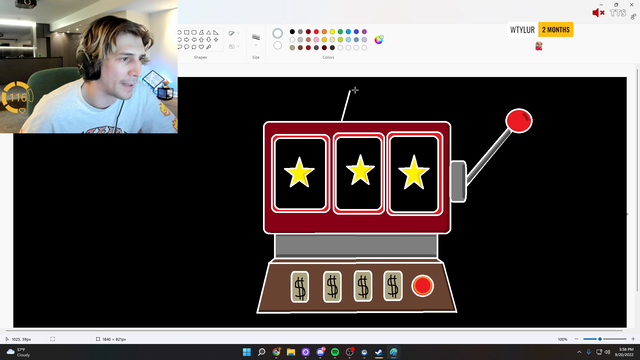Open the Windows Start menu

pos(247,352)
